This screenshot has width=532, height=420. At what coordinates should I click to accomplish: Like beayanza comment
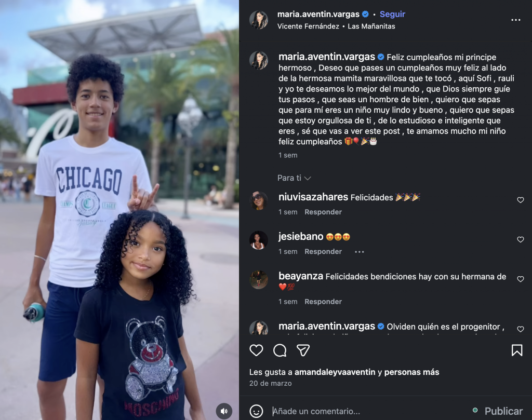click(520, 279)
